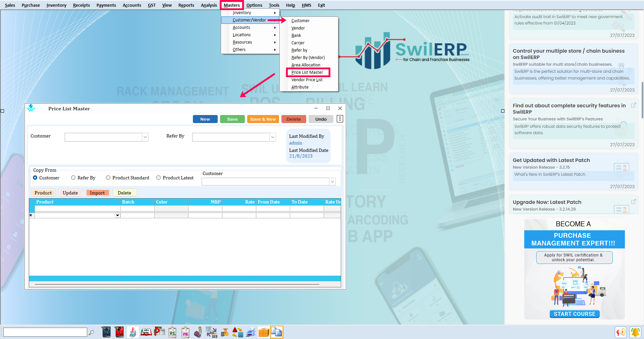Click Apply for SWIL certification box

click(x=574, y=258)
